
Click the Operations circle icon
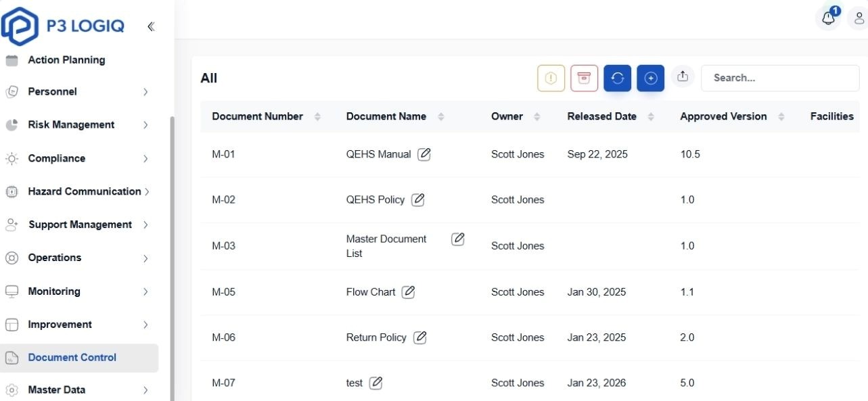click(x=12, y=258)
